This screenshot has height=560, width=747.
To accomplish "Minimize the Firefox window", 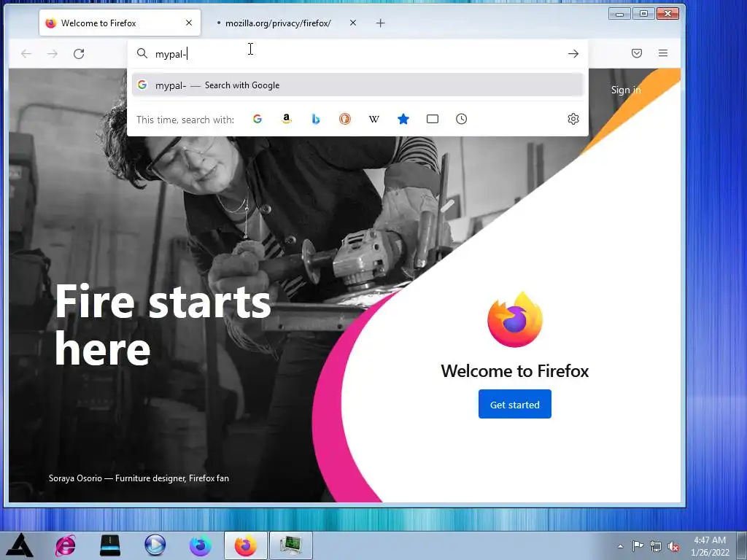I will pyautogui.click(x=619, y=14).
